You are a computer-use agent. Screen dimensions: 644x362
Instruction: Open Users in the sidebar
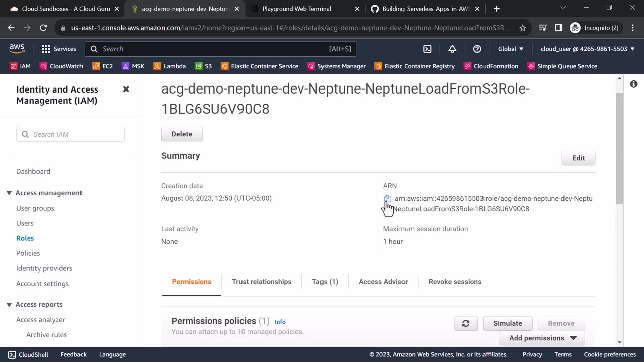click(25, 223)
